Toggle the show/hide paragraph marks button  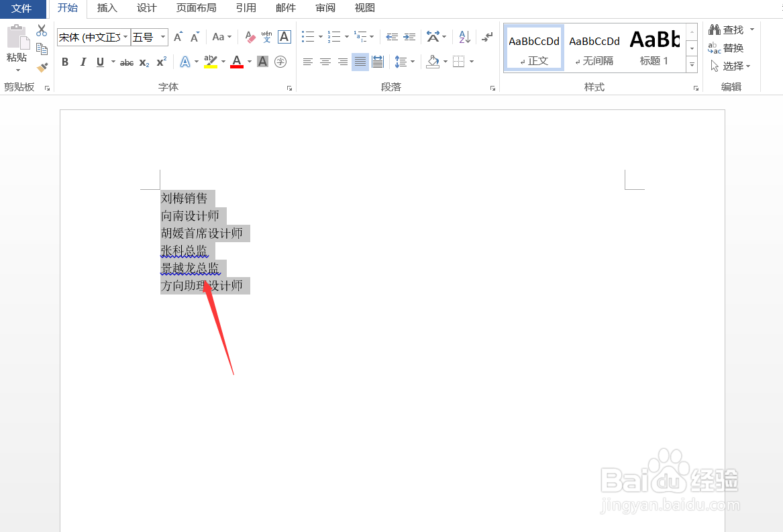pyautogui.click(x=486, y=38)
